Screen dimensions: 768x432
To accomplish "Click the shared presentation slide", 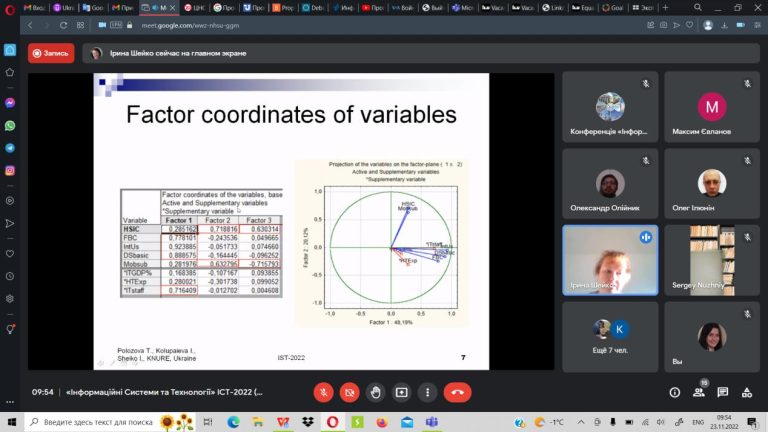I will pos(291,221).
